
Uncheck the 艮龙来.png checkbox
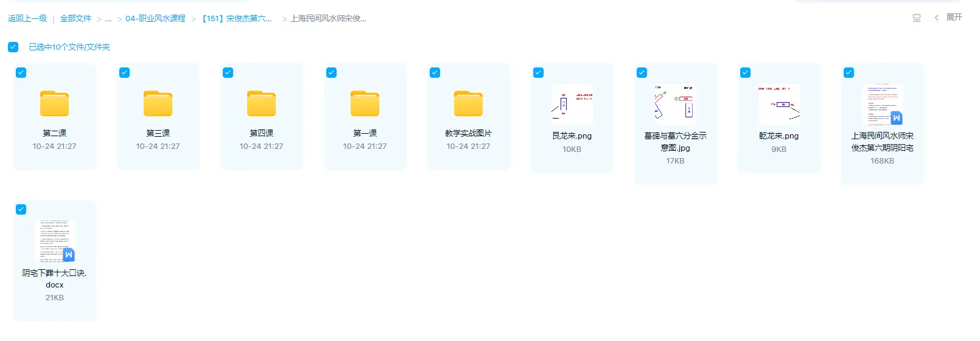(538, 72)
